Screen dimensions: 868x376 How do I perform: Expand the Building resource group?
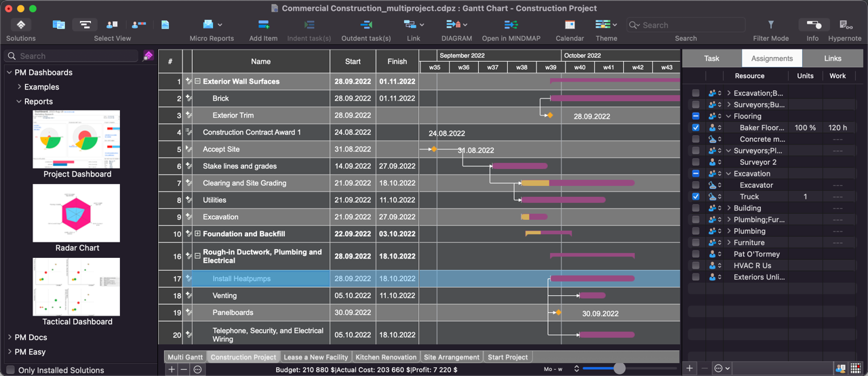728,208
